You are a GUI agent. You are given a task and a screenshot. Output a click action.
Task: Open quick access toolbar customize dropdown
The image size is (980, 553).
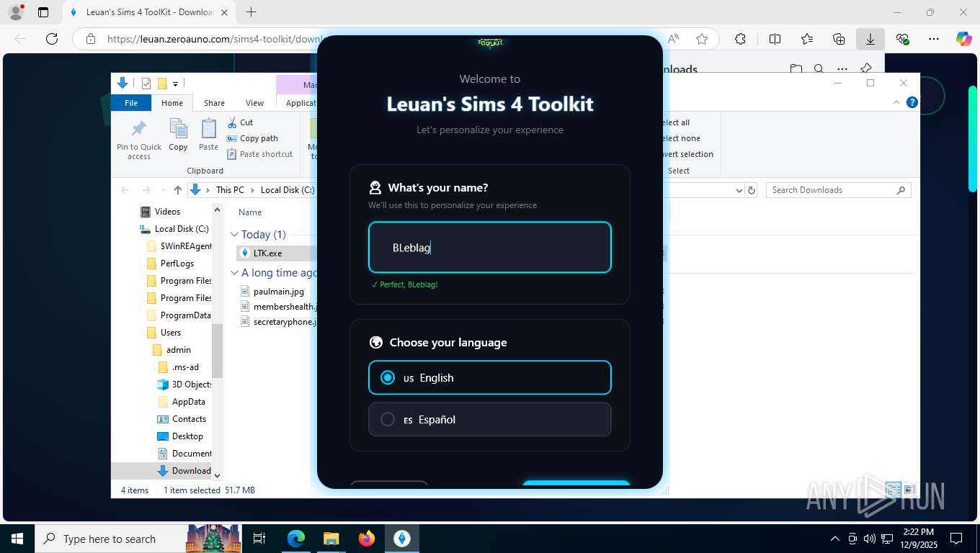(175, 84)
